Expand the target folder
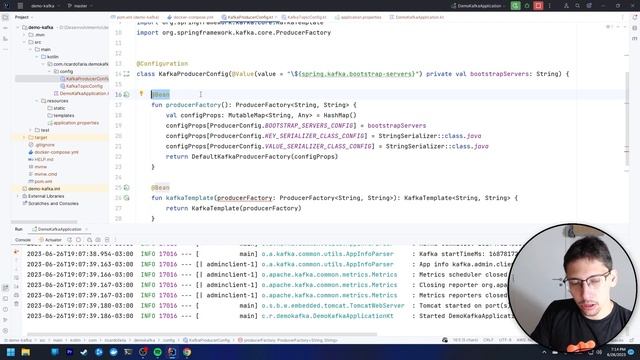The image size is (640, 360). point(24,138)
